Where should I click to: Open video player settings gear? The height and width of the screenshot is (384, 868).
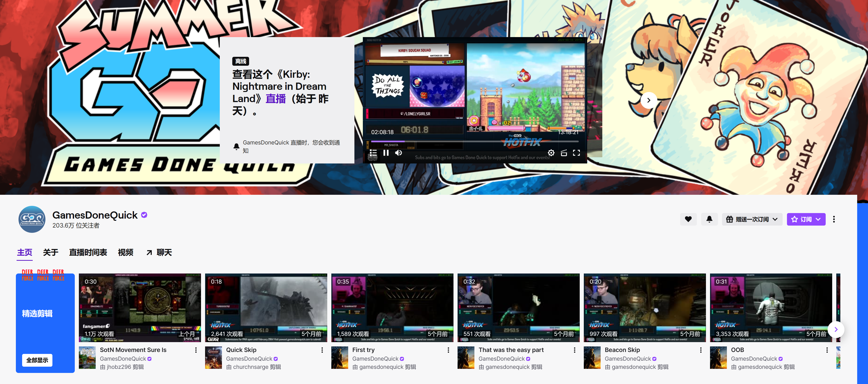click(551, 153)
